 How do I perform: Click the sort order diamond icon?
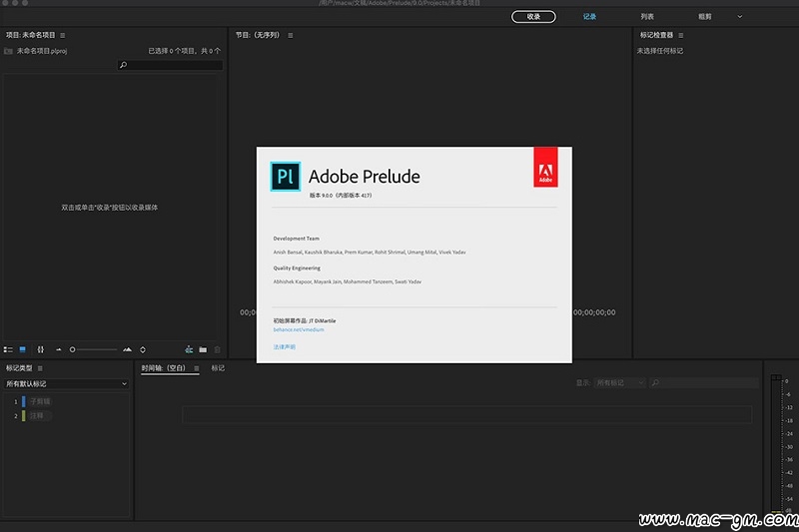coord(143,349)
